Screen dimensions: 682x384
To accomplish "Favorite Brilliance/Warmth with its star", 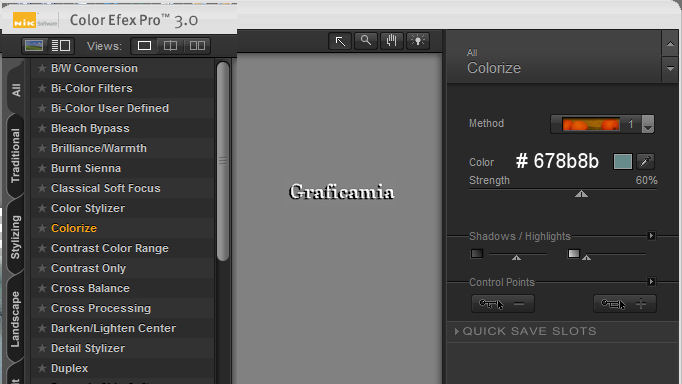I will pyautogui.click(x=42, y=148).
